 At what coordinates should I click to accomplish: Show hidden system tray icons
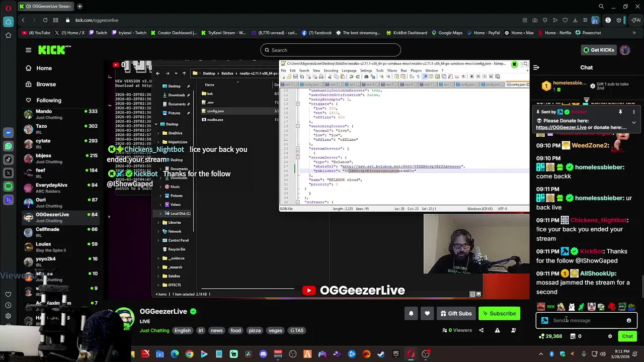click(541, 354)
